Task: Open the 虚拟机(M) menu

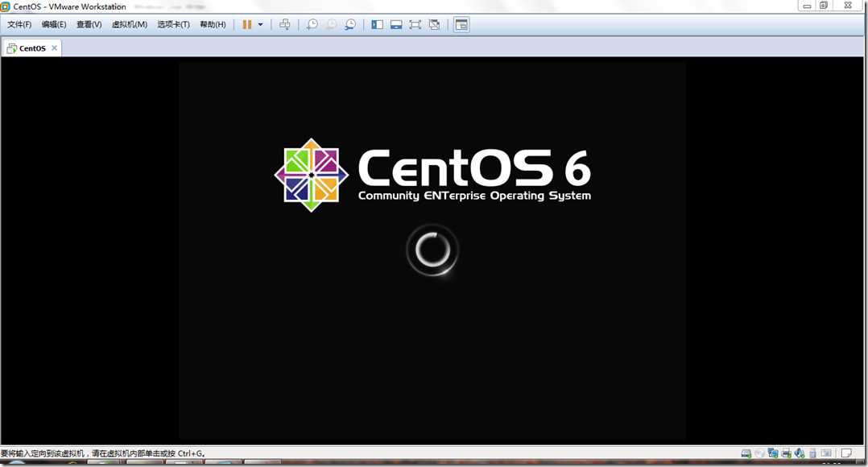Action: click(x=130, y=24)
